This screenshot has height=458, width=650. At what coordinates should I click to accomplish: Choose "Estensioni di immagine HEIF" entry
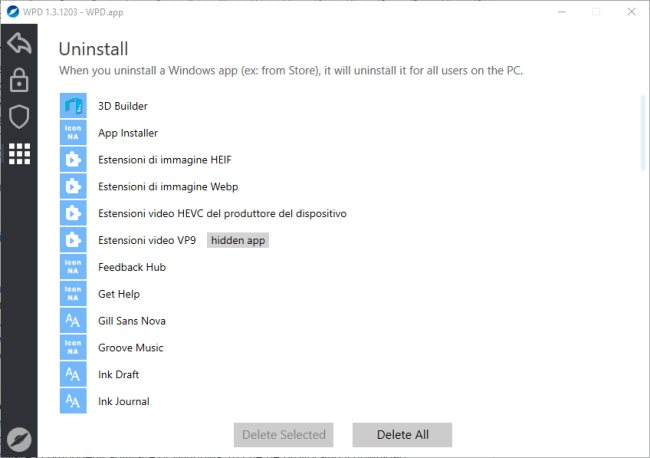click(x=165, y=160)
